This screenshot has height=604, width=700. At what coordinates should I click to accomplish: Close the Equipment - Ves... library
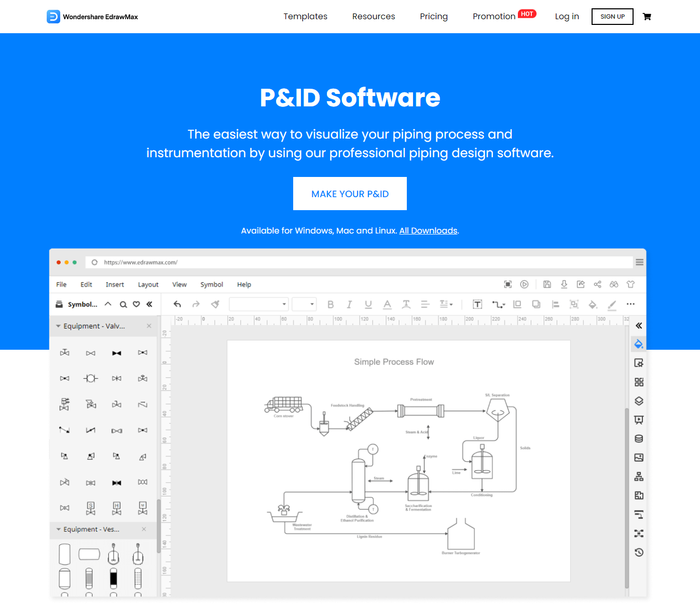tap(144, 529)
